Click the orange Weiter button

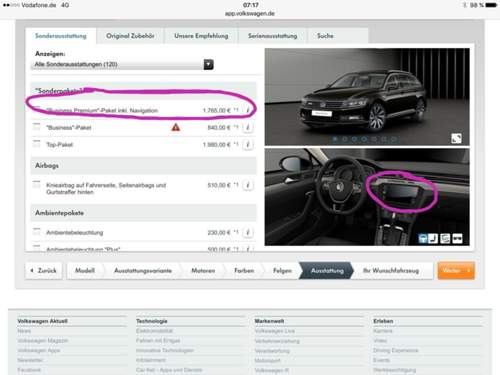point(456,270)
